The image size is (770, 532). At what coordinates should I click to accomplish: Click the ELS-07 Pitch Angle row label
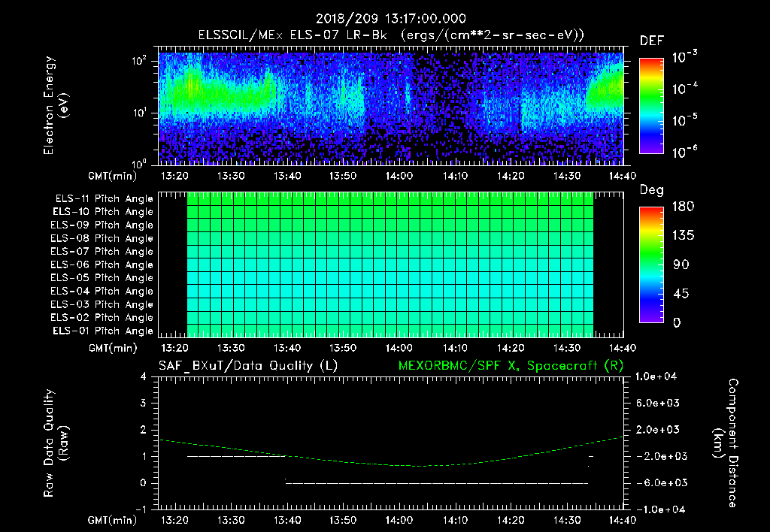(x=102, y=251)
